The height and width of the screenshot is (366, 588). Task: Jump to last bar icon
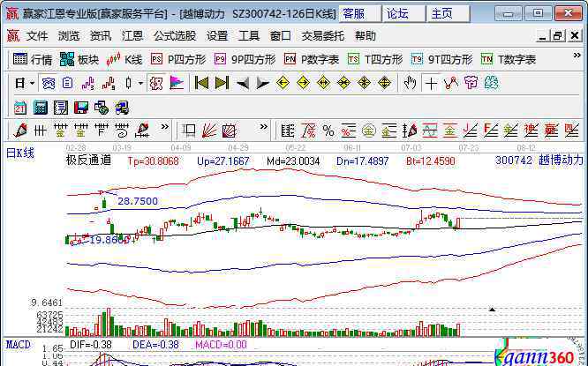pyautogui.click(x=222, y=83)
